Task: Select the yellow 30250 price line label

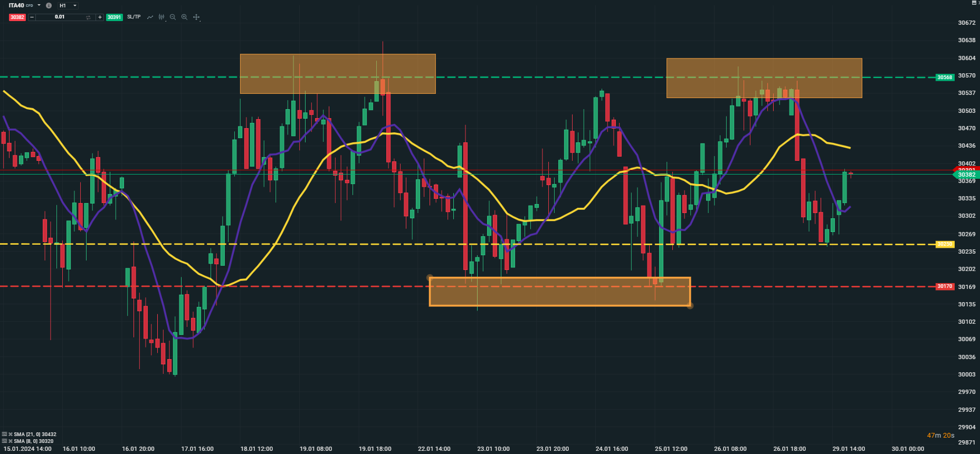Action: click(x=945, y=244)
